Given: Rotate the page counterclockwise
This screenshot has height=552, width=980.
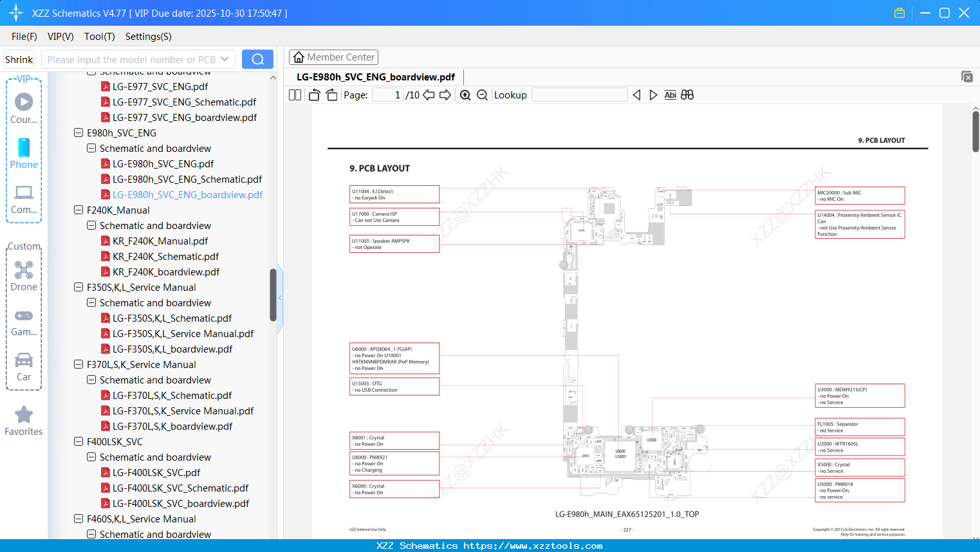Looking at the screenshot, I should [315, 95].
